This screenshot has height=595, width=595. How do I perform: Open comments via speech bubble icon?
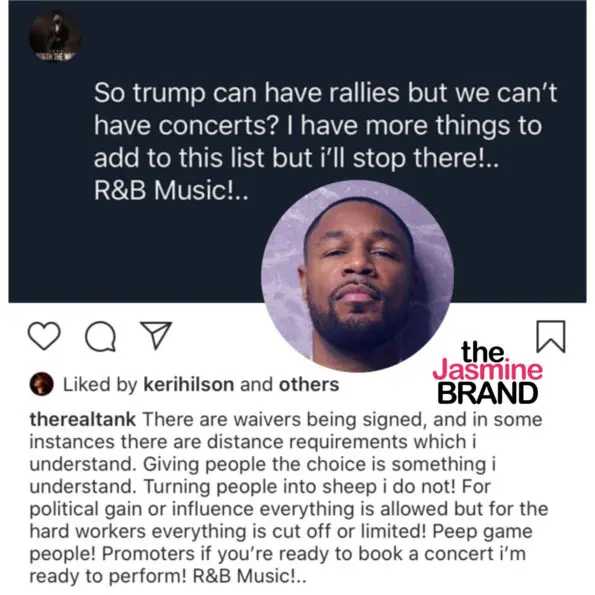pyautogui.click(x=100, y=336)
